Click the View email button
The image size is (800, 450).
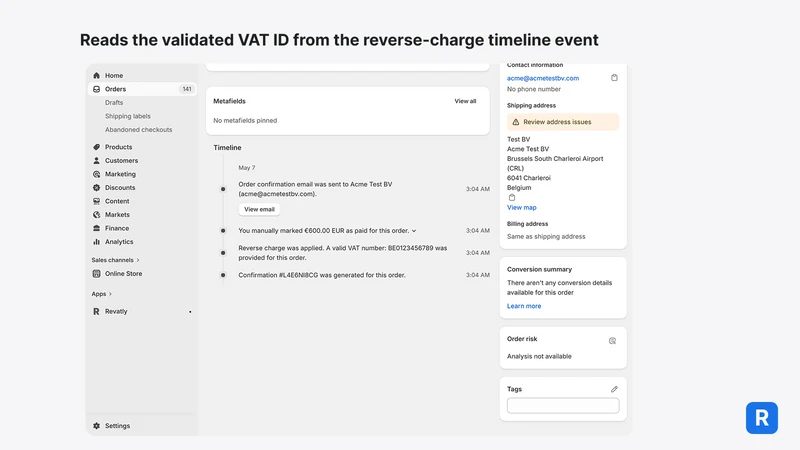[259, 209]
